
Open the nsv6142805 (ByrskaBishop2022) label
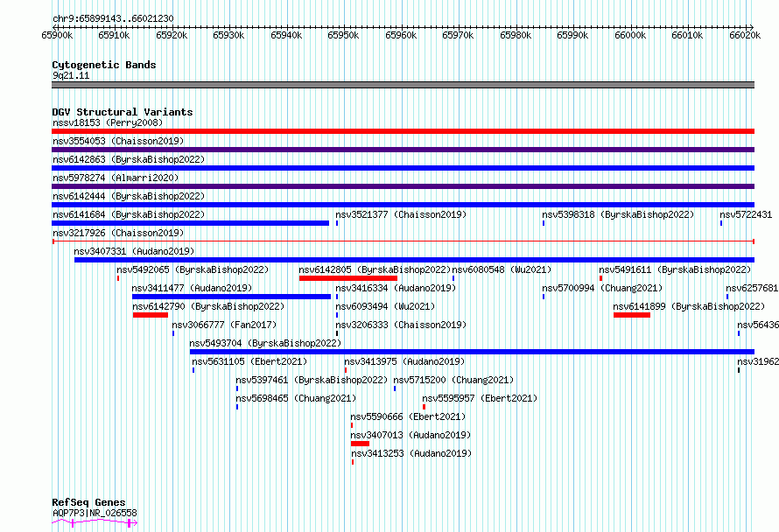click(x=375, y=269)
